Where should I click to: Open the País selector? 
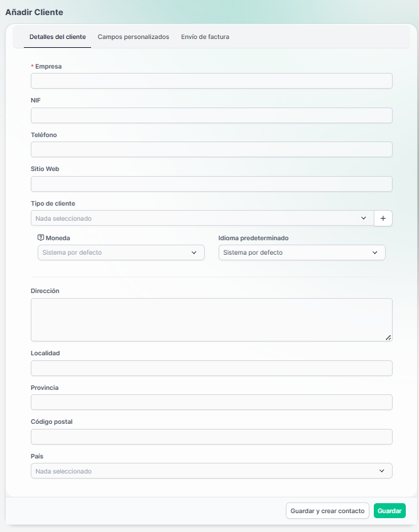coord(211,471)
